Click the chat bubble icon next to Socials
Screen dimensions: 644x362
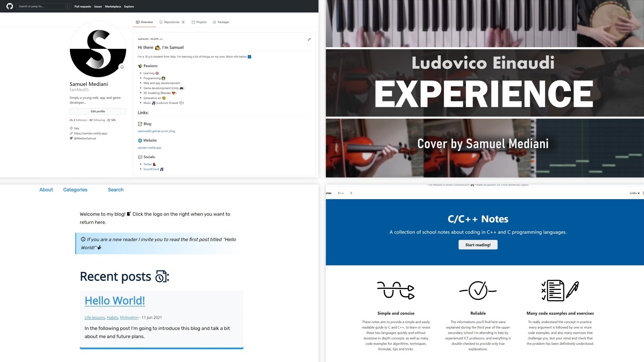(x=140, y=157)
